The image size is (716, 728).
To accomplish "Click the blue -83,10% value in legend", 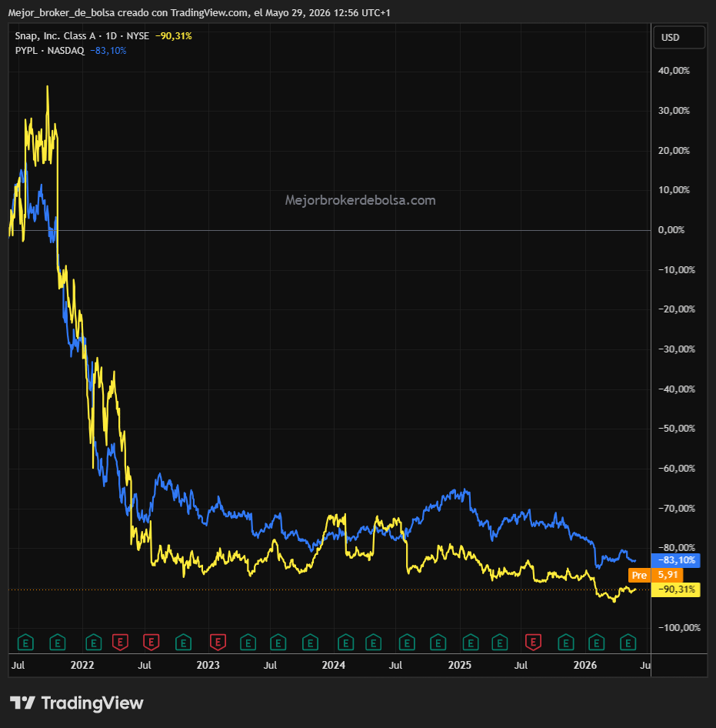I will tap(108, 50).
